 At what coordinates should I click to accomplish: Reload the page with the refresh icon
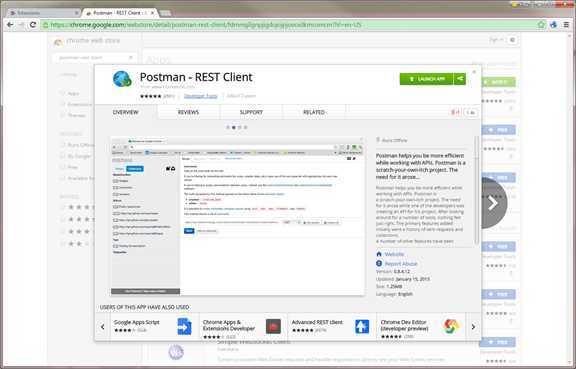click(33, 25)
